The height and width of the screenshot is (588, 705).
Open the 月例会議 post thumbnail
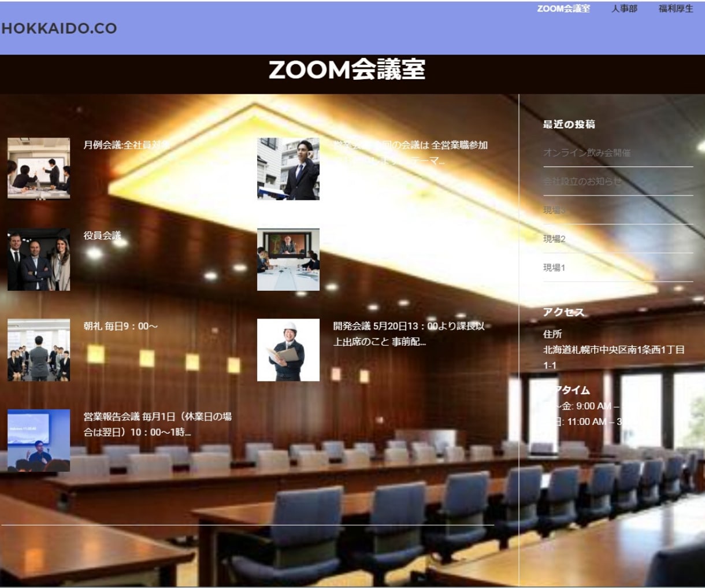coord(39,169)
